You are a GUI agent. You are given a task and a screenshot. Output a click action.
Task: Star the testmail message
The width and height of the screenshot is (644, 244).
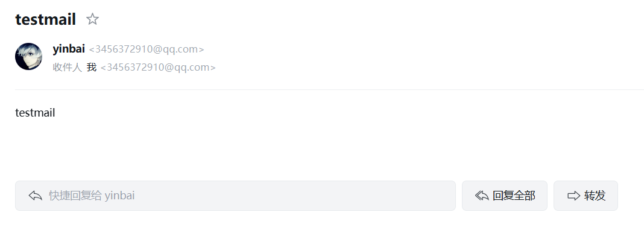point(92,19)
